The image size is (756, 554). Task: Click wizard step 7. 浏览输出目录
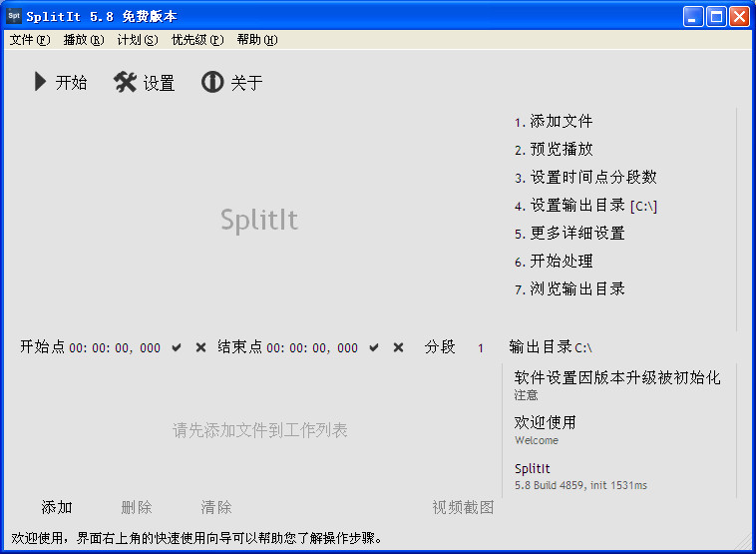click(x=569, y=289)
